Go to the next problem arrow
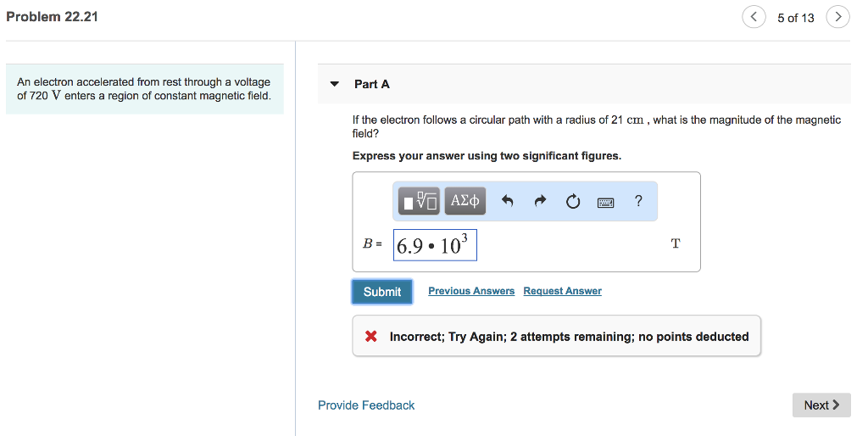The height and width of the screenshot is (436, 868). [837, 17]
